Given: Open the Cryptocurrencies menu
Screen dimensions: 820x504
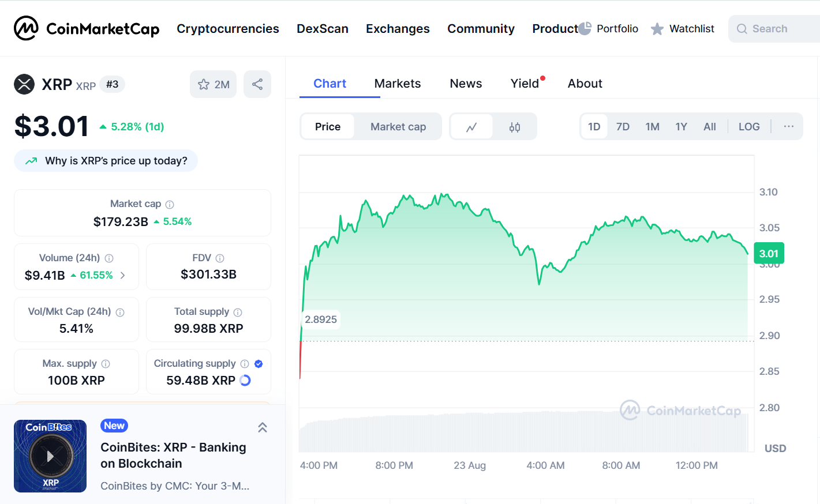Looking at the screenshot, I should (228, 29).
